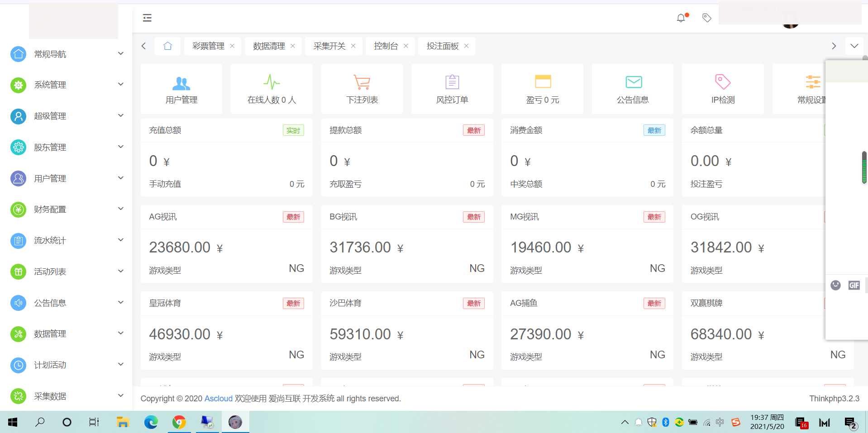Expand the 财务配置 sidebar menu
Viewport: 868px width, 433px height.
(x=66, y=209)
